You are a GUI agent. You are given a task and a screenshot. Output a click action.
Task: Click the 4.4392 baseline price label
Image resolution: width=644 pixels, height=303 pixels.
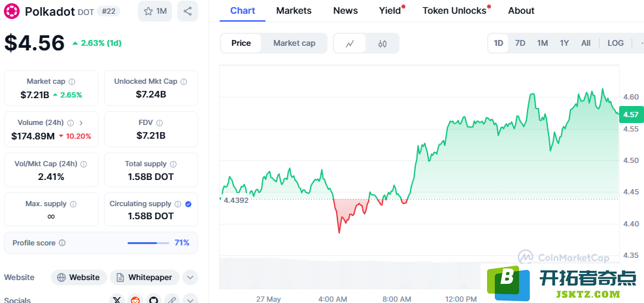point(236,201)
